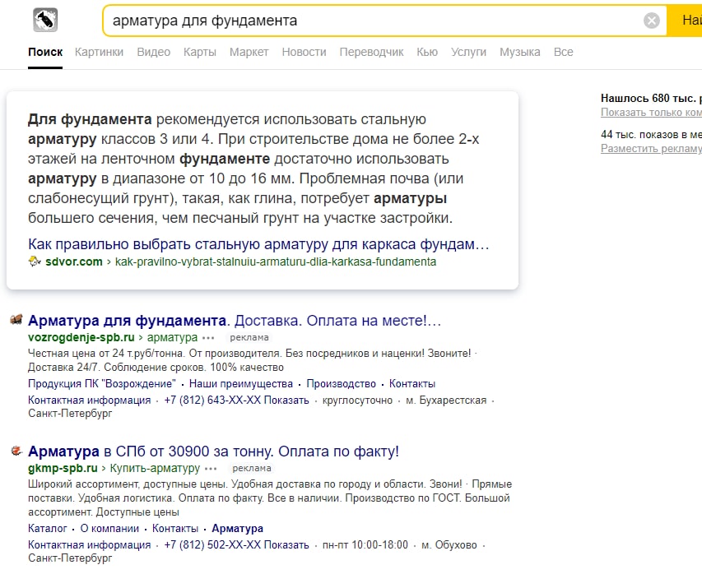Click the реклама label of the vozrogdenje-spb.ru ad

point(249,337)
